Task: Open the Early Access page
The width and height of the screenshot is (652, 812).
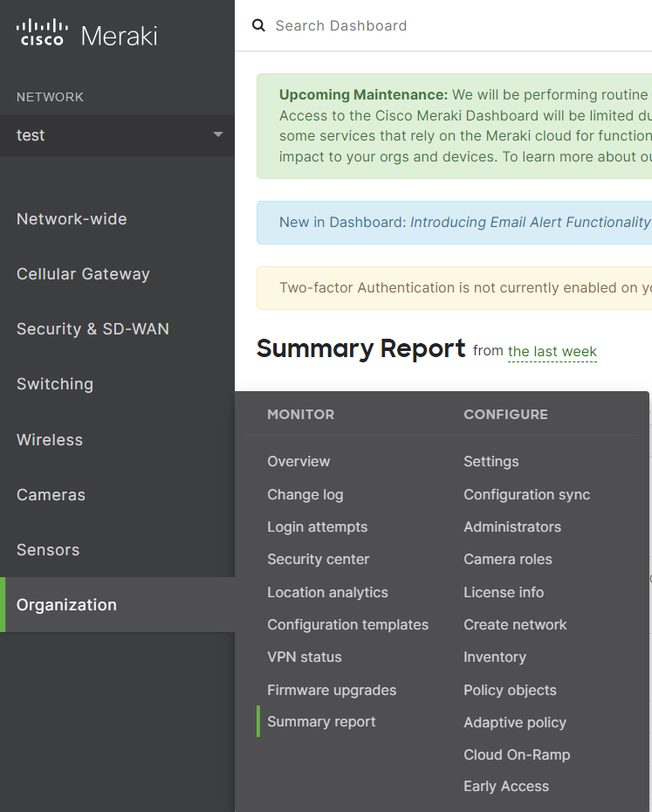Action: coord(506,786)
